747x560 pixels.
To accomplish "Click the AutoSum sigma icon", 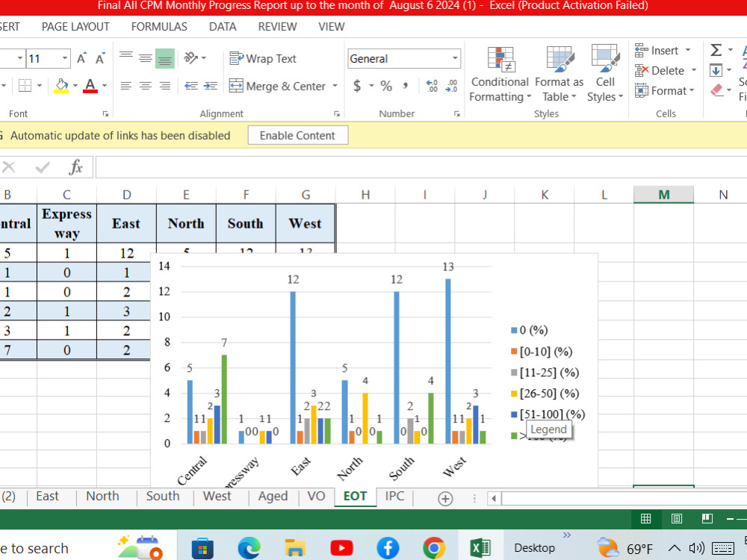I will (716, 50).
